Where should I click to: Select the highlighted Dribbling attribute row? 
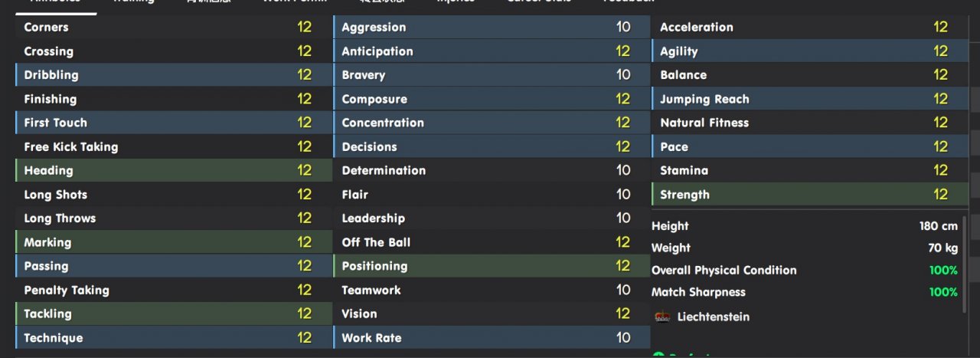pyautogui.click(x=172, y=75)
